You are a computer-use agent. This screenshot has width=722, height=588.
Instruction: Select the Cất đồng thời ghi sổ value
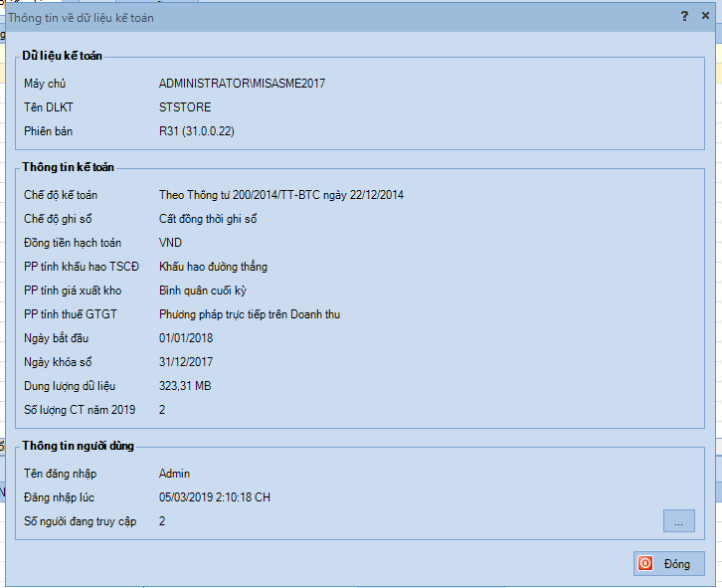[x=208, y=219]
